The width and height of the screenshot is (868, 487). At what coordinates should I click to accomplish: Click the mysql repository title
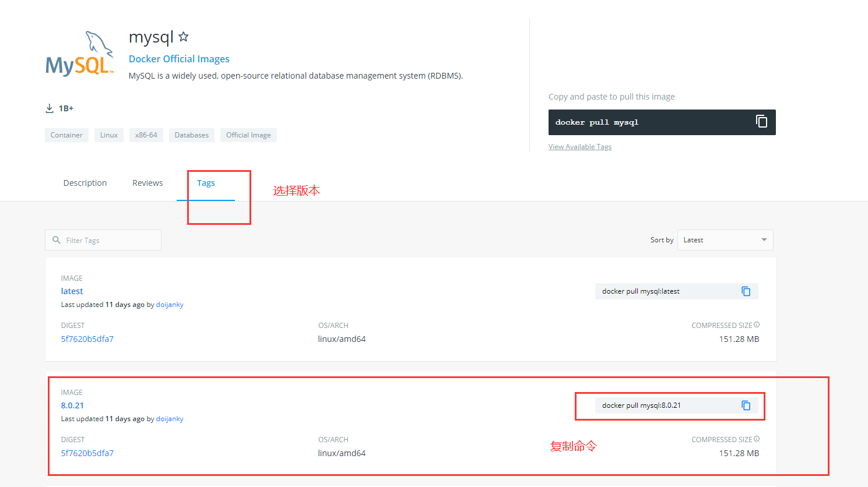[x=151, y=37]
